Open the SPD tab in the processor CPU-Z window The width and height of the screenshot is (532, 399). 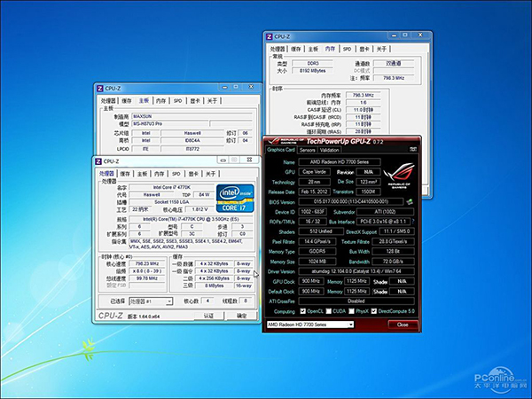pos(176,174)
